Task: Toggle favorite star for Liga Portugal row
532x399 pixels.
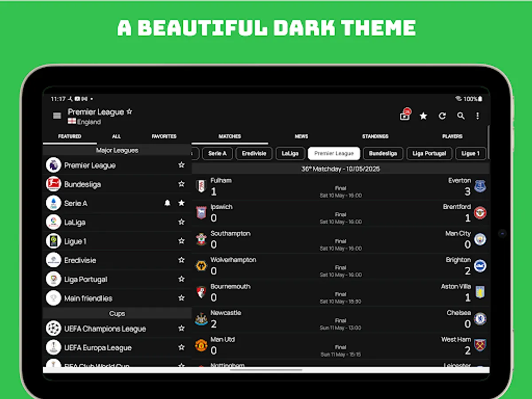Action: (x=181, y=279)
